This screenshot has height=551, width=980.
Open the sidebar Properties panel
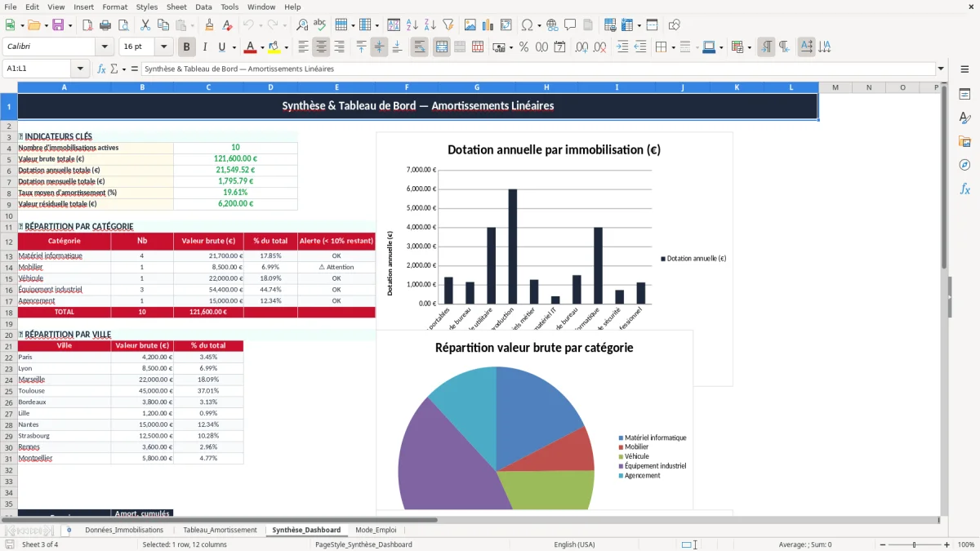964,94
